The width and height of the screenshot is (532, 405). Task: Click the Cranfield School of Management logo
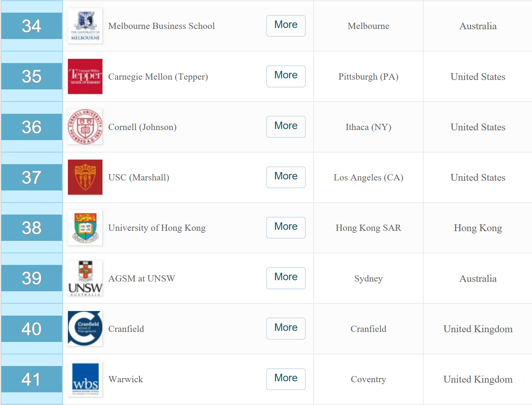click(x=85, y=329)
